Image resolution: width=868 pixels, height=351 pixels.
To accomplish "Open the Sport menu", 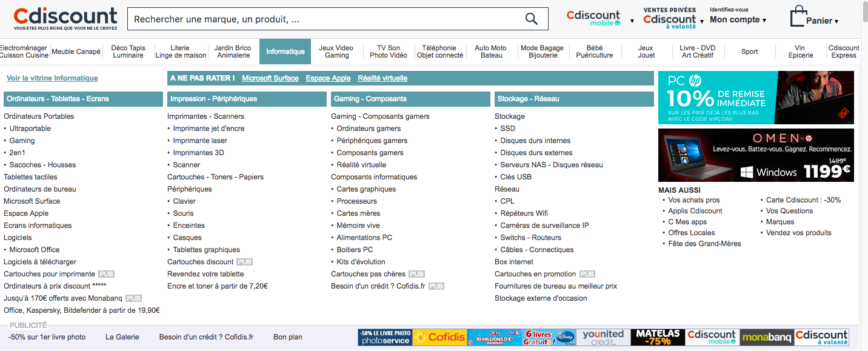I will pos(750,52).
